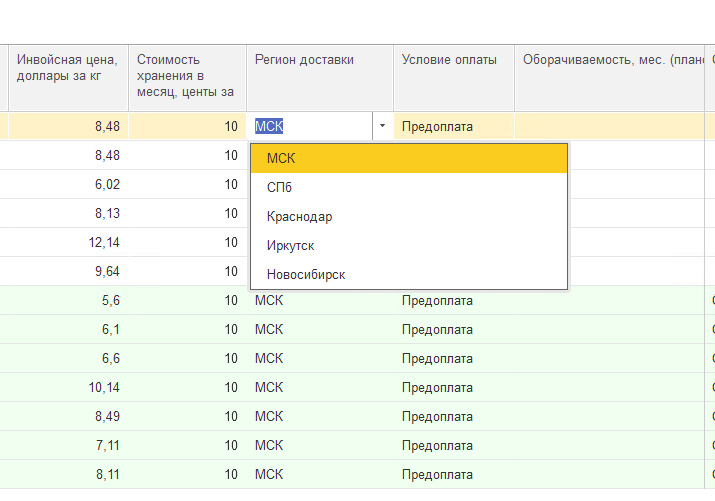This screenshot has height=501, width=715.
Task: Click the invoice price cell 12,14
Action: pyautogui.click(x=68, y=242)
